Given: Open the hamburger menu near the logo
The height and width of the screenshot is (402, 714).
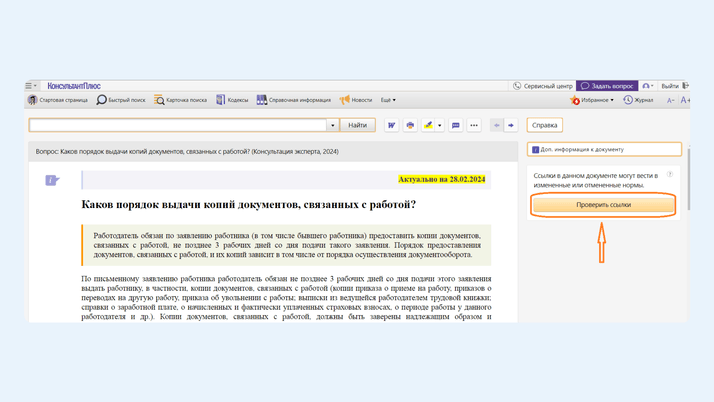Looking at the screenshot, I should click(31, 86).
